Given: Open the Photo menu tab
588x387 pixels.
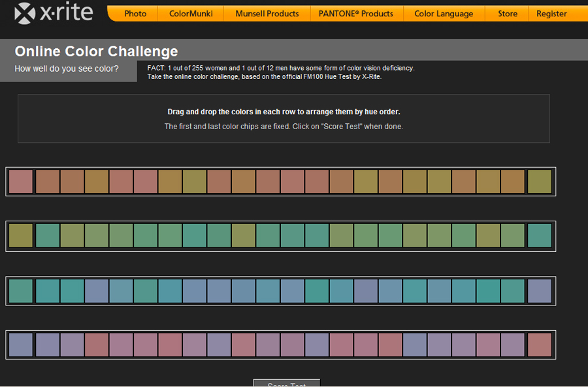Looking at the screenshot, I should [x=135, y=14].
